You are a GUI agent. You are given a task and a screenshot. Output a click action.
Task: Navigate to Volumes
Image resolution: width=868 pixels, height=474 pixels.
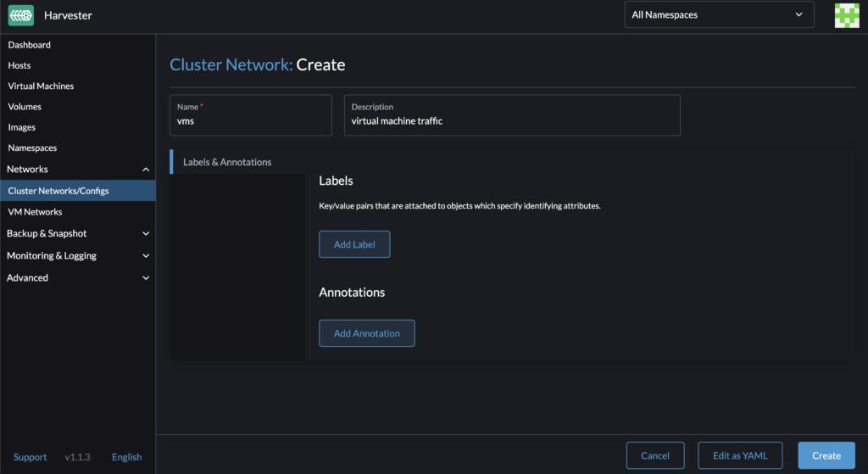[25, 107]
